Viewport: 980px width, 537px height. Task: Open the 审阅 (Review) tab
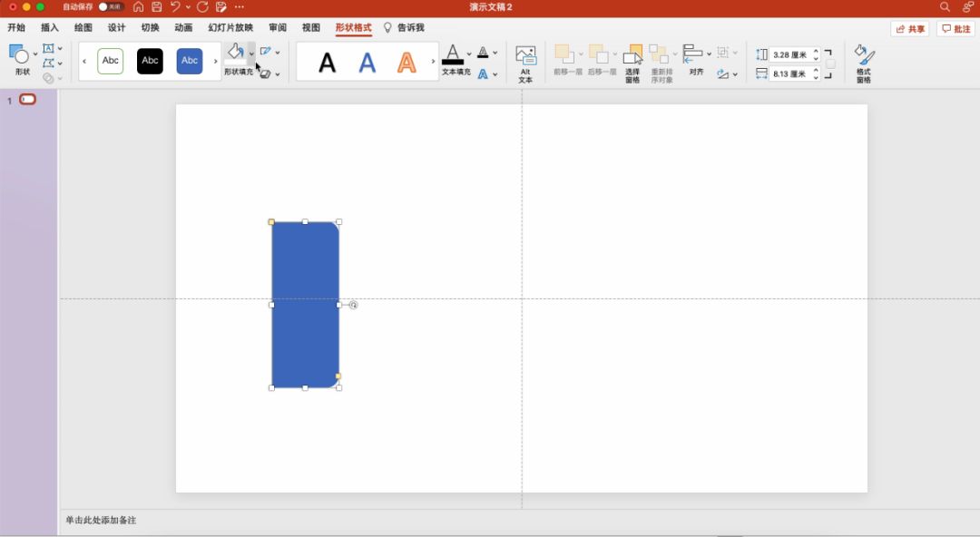[x=278, y=27]
